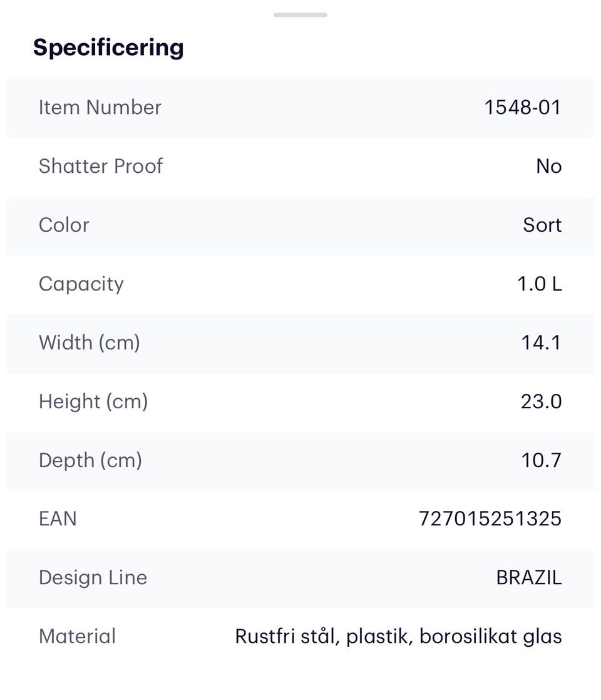601x700 pixels.
Task: Tap the Capacity label
Action: pos(81,284)
